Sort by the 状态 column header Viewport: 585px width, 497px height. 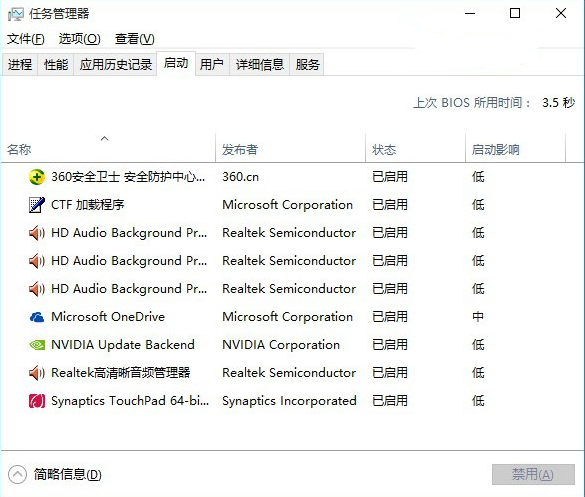pyautogui.click(x=415, y=148)
